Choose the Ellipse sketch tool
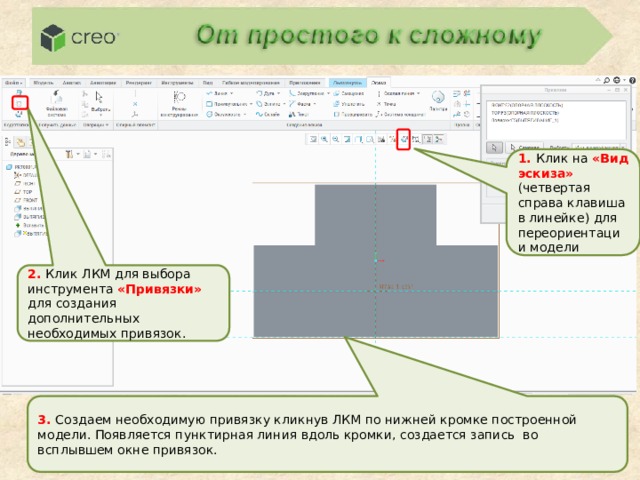640x480 pixels. (x=268, y=104)
